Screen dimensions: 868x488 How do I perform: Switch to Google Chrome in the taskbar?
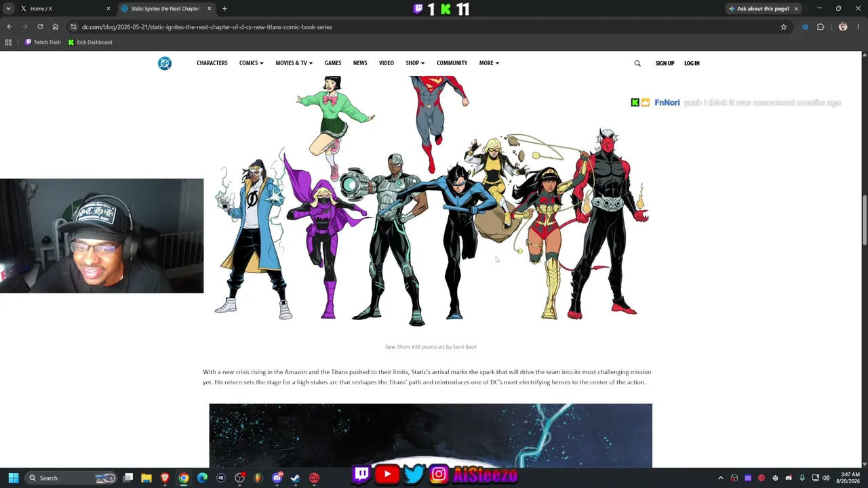(x=184, y=478)
